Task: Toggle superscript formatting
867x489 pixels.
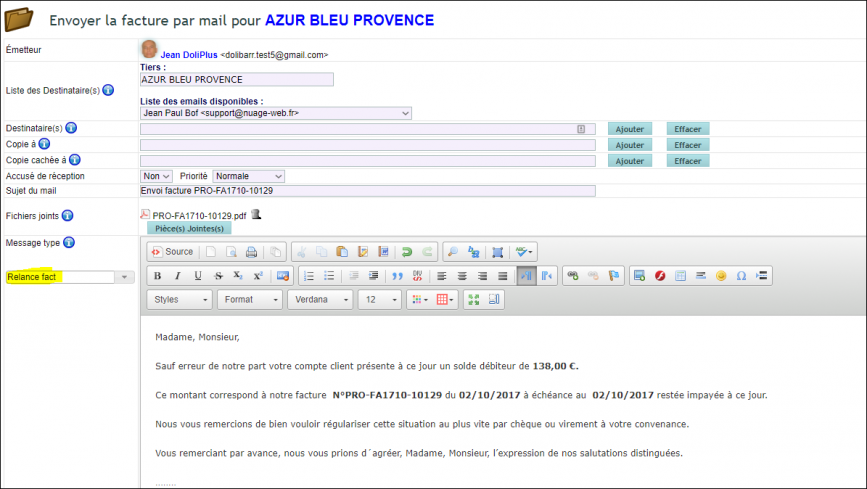Action: pyautogui.click(x=258, y=275)
